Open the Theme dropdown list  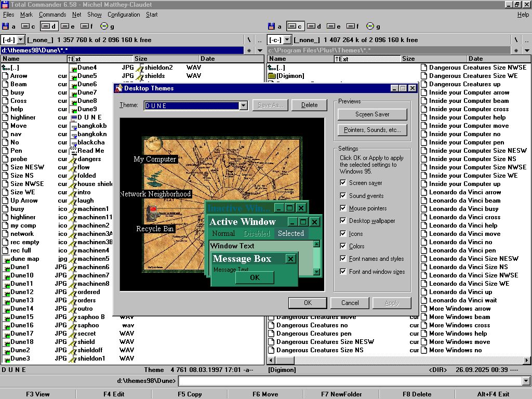point(243,105)
